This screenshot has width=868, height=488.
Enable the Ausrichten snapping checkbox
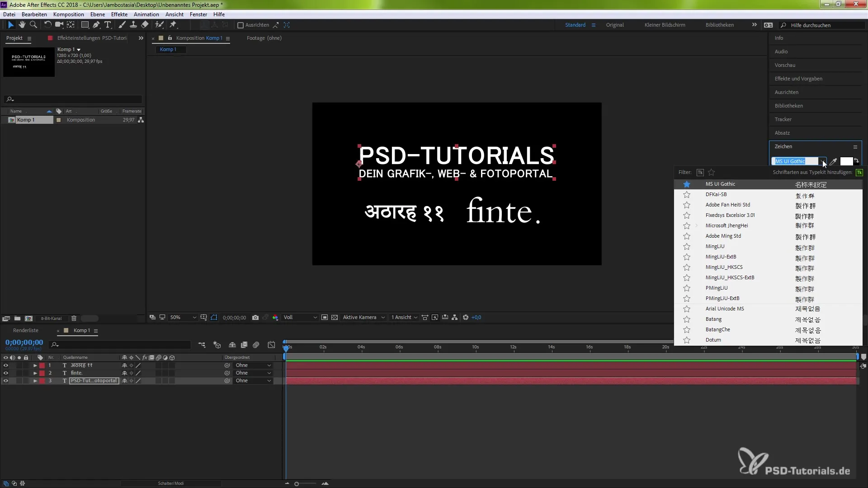click(x=241, y=25)
